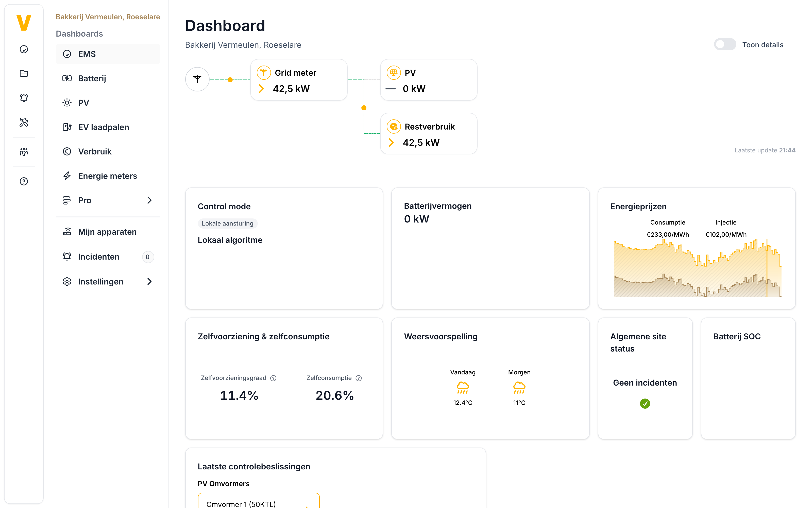Screen dimensions: 812x508
Task: Open the tools wrench icon in rail
Action: click(24, 122)
